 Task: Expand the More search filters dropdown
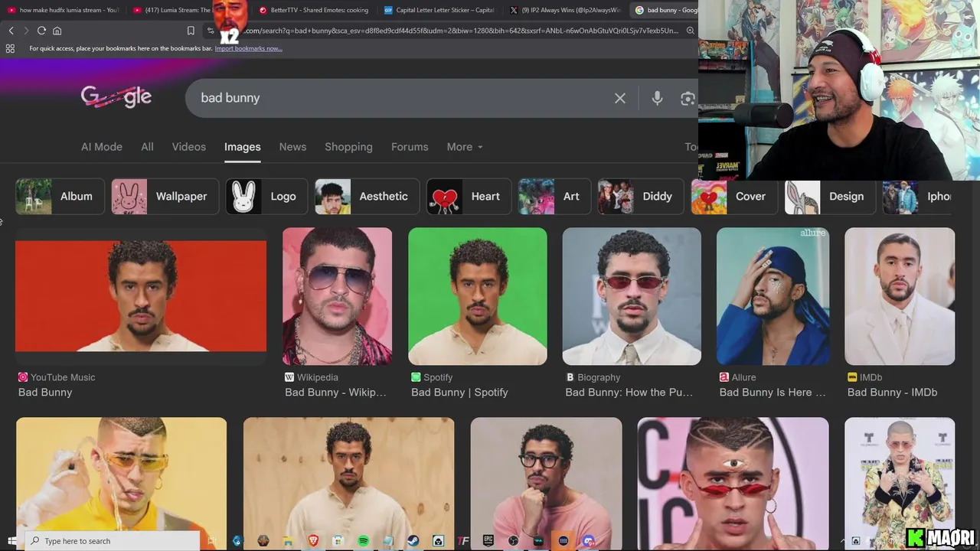[x=465, y=147]
